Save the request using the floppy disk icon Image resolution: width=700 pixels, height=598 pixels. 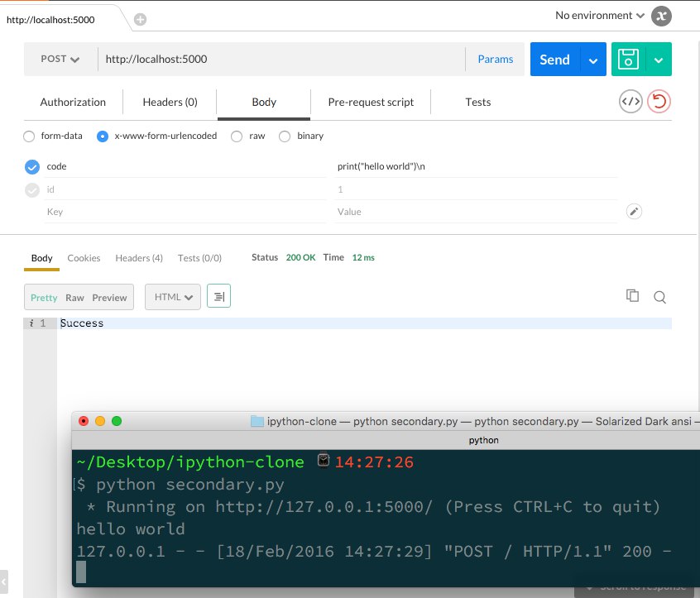[628, 59]
